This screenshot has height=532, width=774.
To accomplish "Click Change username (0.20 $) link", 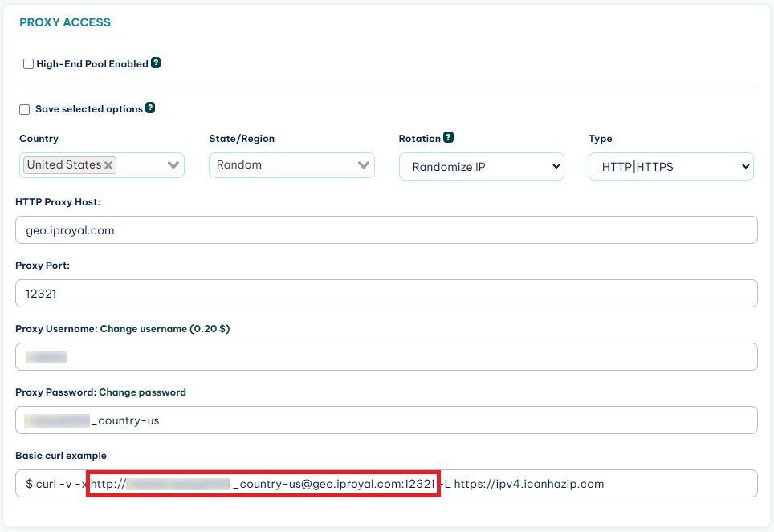I will 165,329.
